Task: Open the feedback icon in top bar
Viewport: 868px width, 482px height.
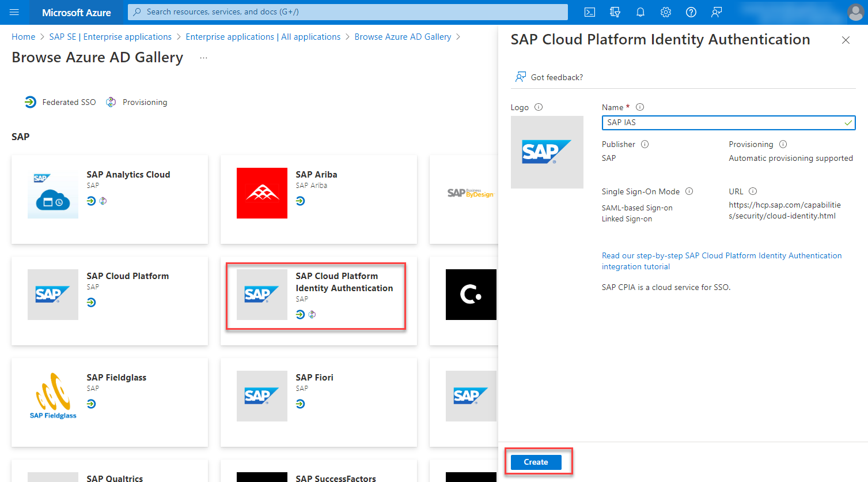Action: (x=717, y=12)
